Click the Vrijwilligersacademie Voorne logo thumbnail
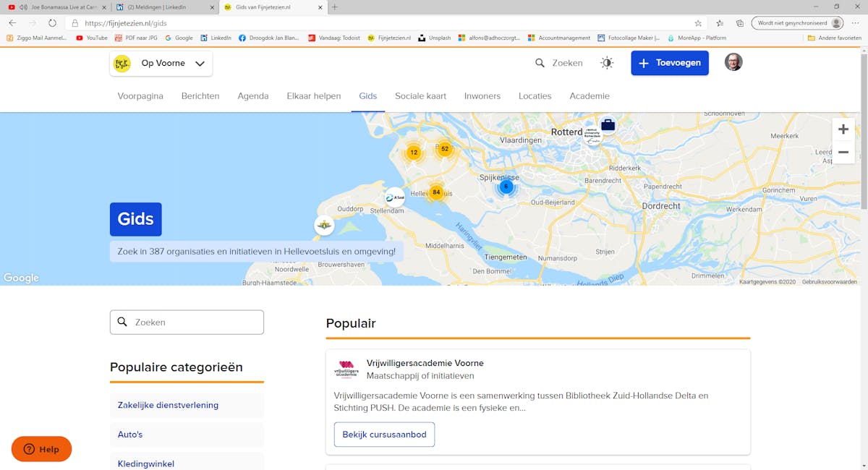868x470 pixels. 346,369
